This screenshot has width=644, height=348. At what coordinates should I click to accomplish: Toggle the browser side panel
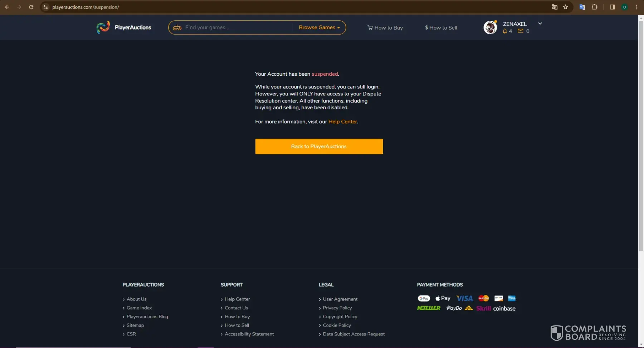pos(612,7)
